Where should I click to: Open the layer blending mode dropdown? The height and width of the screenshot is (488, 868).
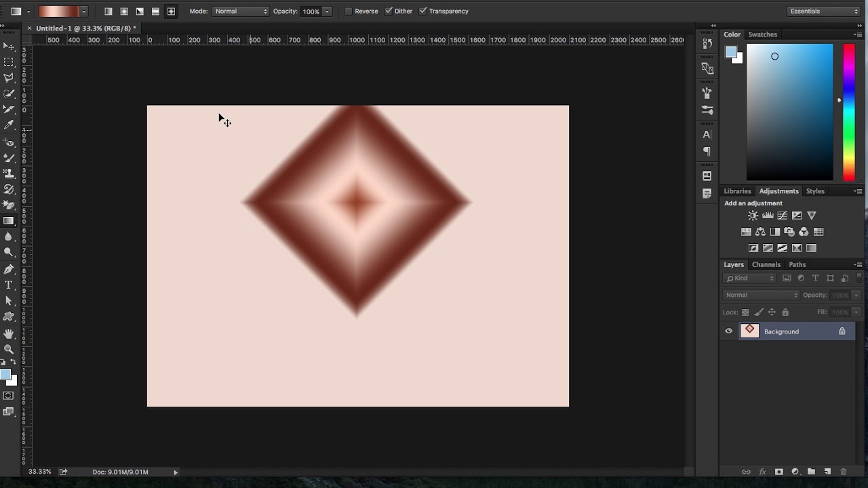(761, 296)
